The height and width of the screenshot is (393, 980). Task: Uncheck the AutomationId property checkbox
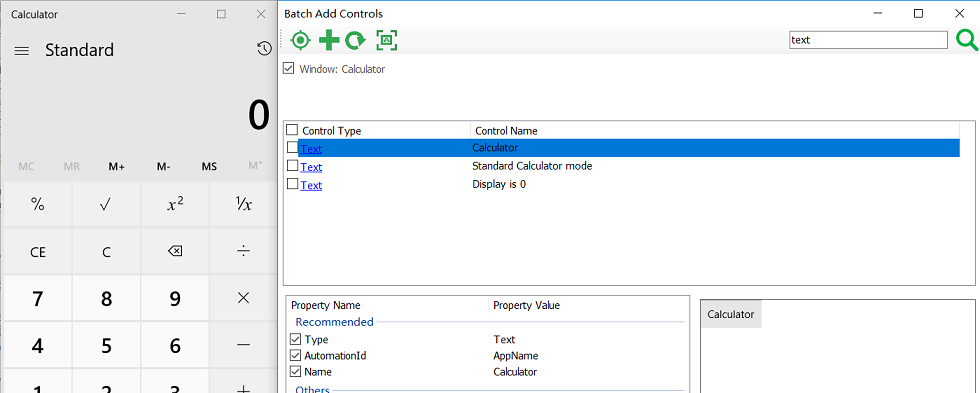point(296,356)
